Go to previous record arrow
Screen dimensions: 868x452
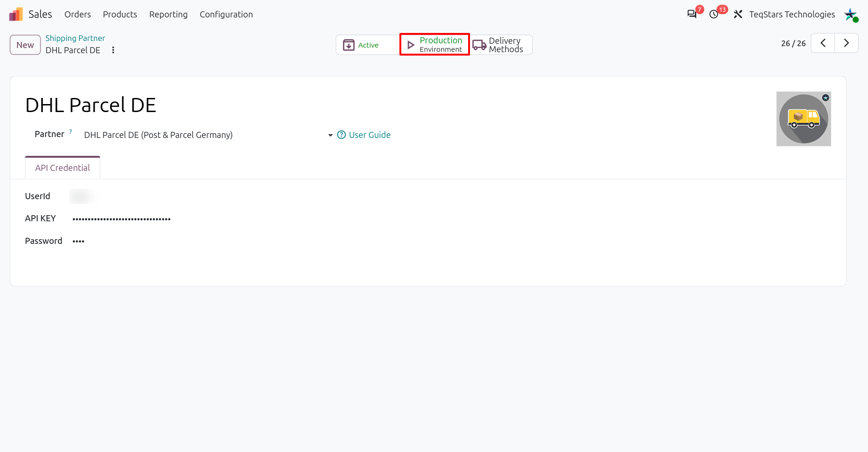coord(823,43)
